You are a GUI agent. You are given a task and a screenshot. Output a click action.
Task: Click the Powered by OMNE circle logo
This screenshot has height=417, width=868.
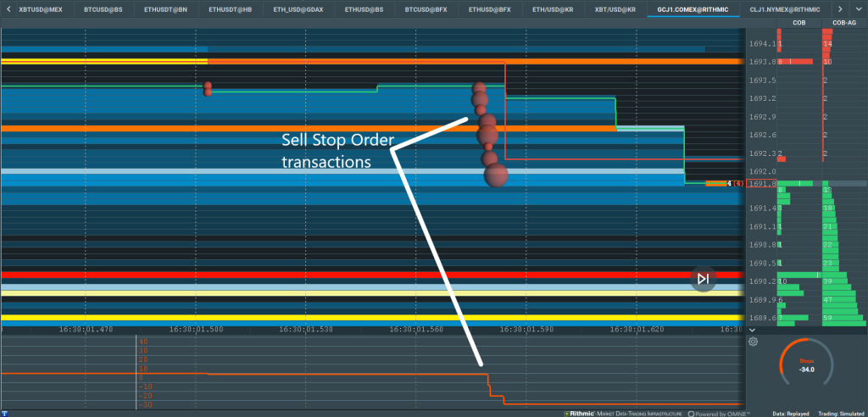[692, 414]
